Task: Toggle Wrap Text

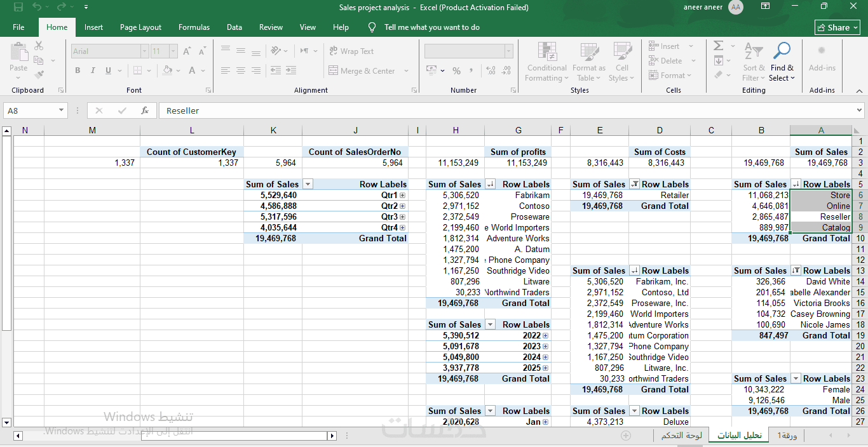Action: (x=351, y=51)
